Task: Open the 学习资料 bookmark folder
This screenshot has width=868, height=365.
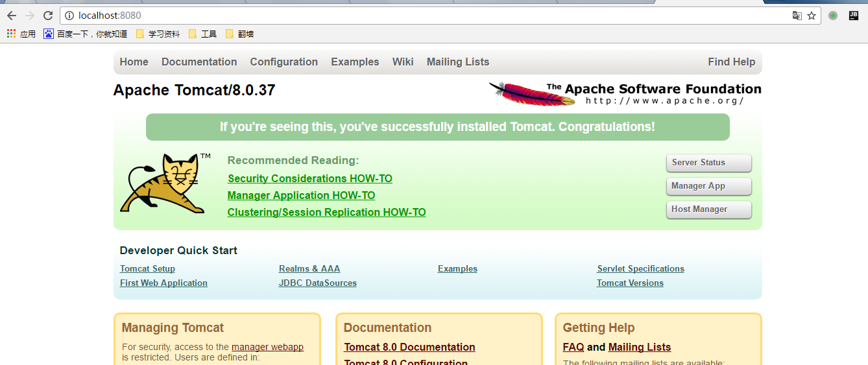Action: (158, 34)
